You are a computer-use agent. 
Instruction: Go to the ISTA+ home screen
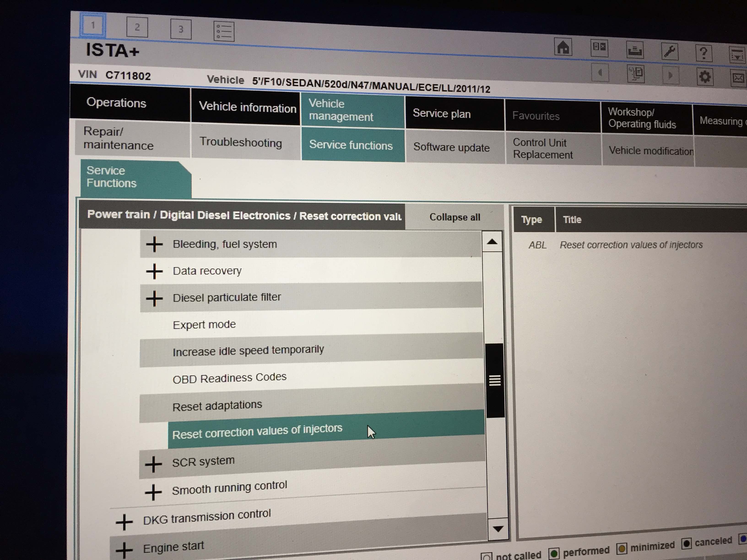click(x=563, y=47)
